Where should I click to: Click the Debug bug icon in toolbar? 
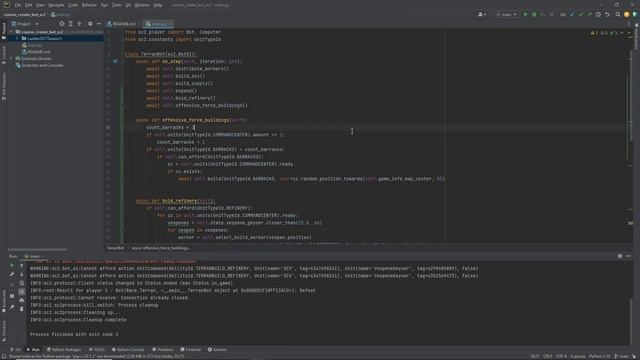[x=534, y=14]
